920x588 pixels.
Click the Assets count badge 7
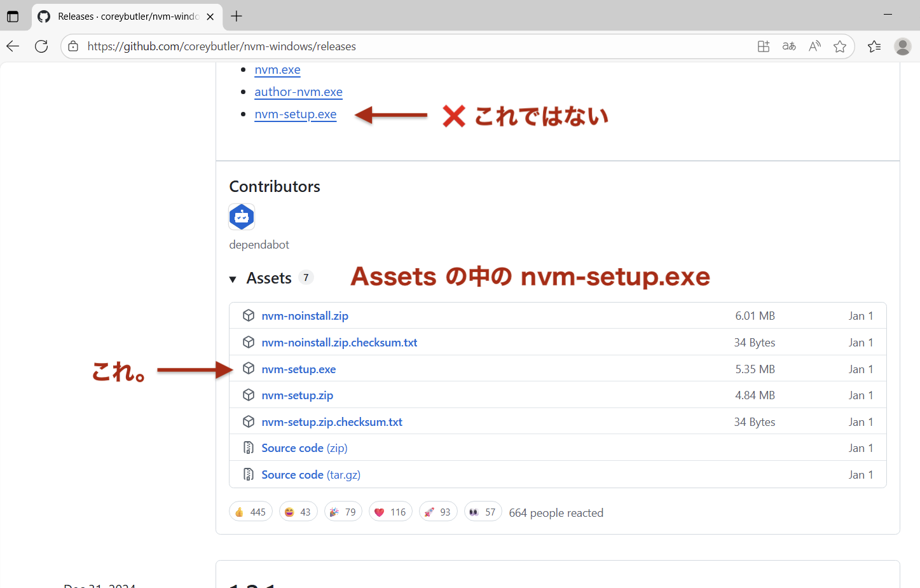pos(306,278)
